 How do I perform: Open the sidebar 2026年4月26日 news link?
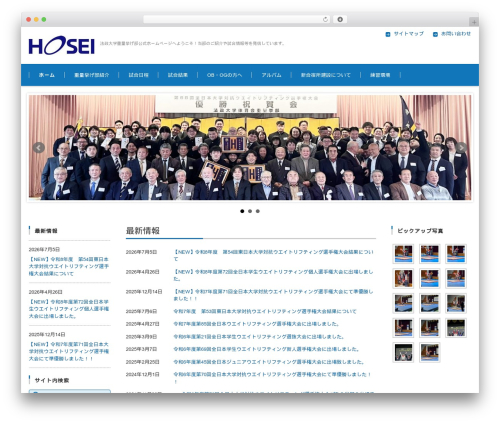(69, 309)
